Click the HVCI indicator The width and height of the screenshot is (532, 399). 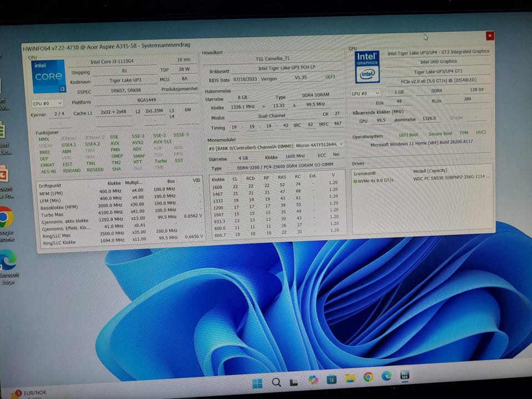480,132
